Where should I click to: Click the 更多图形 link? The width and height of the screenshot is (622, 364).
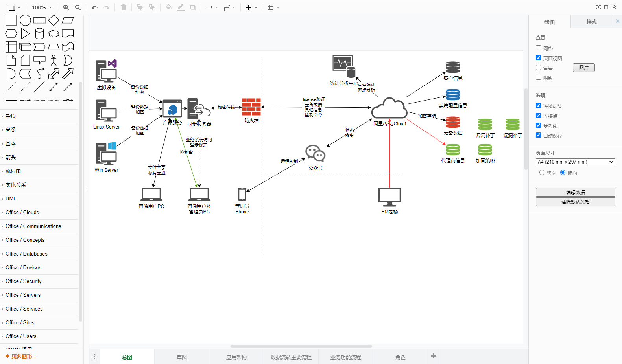[21, 357]
